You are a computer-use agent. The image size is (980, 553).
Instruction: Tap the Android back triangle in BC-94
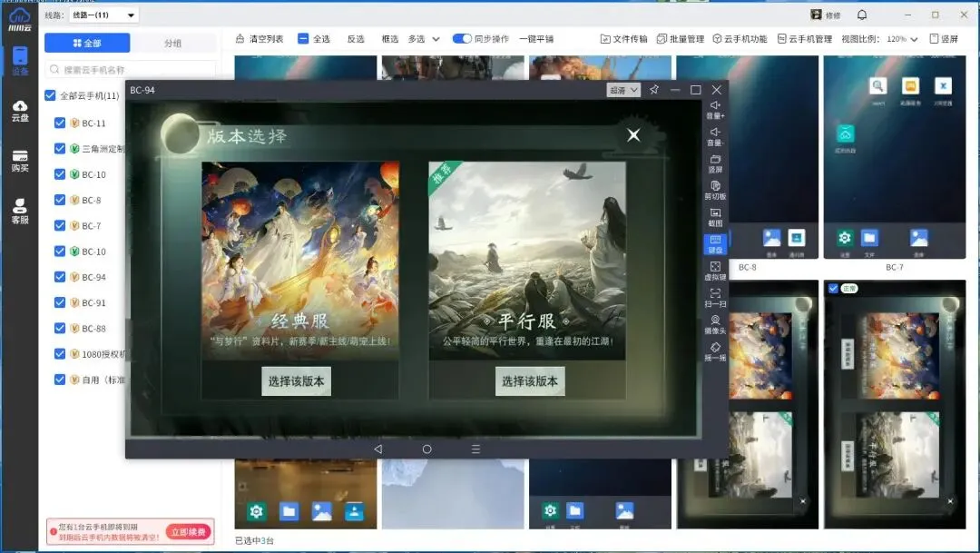point(377,449)
